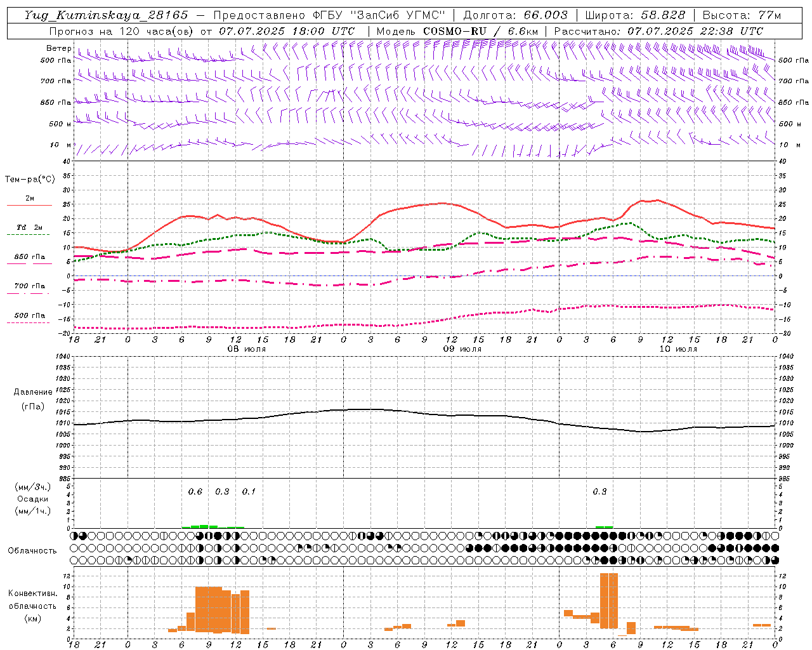Screen dimensions: 812x650
Task: Click 'Рассчитано: 07.07.2025 22:38 UTC' timestamp
Action: point(658,31)
